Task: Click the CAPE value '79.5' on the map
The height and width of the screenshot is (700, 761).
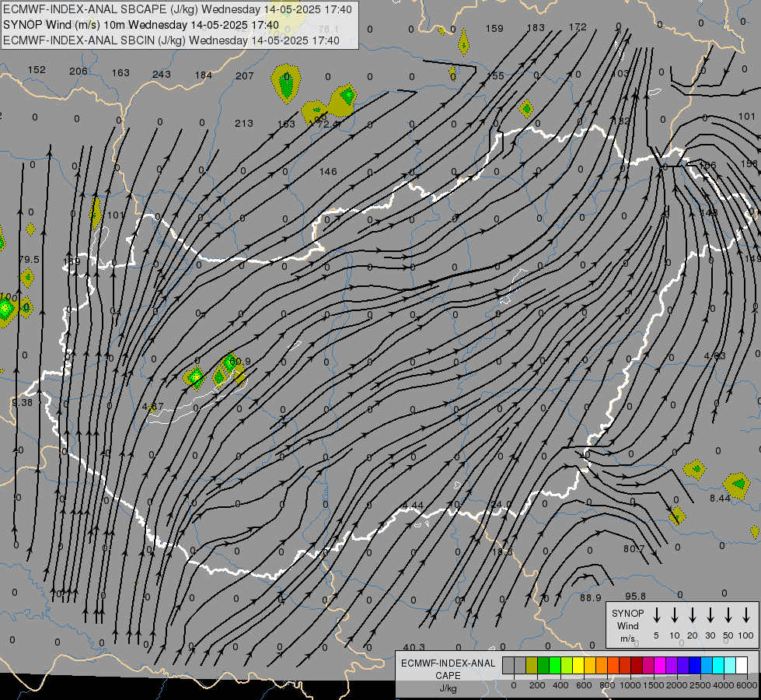Action: [x=29, y=260]
